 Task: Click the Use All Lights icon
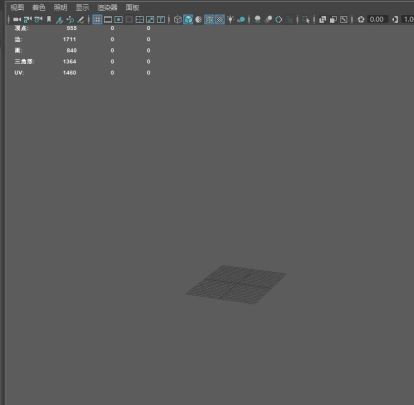pos(230,20)
